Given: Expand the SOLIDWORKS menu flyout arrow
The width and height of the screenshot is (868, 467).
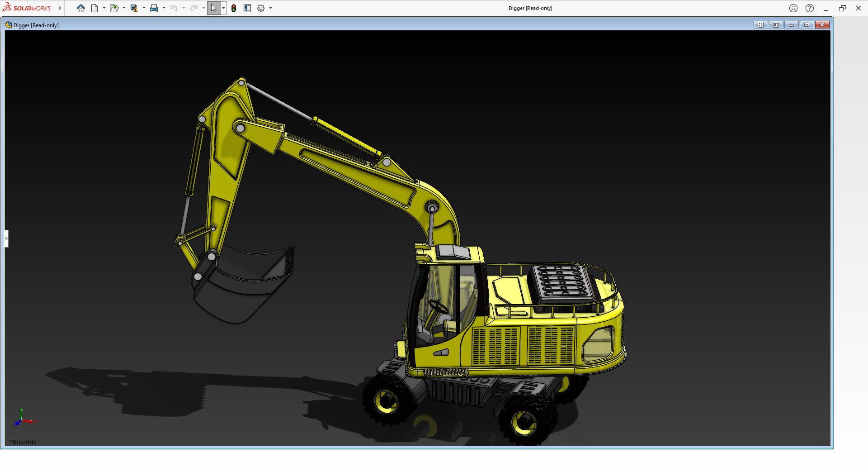Looking at the screenshot, I should tap(60, 8).
